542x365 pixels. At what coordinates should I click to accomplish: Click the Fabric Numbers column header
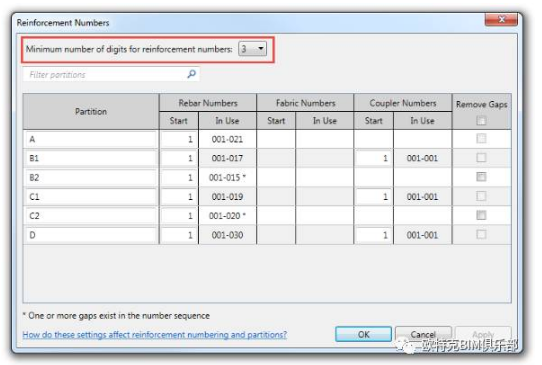(x=305, y=103)
